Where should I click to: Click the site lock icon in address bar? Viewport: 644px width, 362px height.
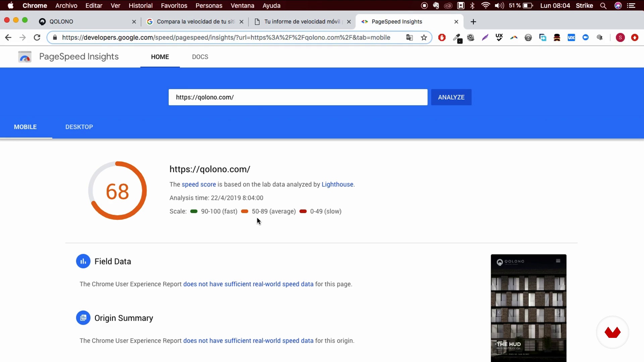tap(55, 38)
